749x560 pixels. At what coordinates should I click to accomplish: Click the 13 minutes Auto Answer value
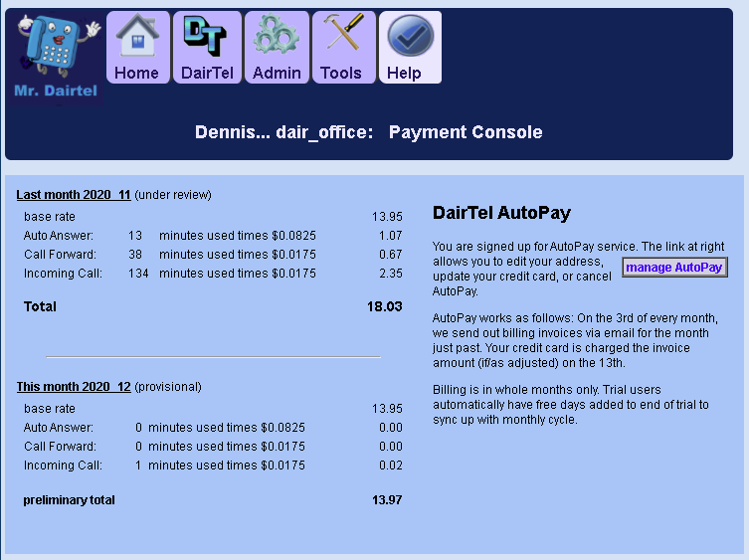click(135, 236)
